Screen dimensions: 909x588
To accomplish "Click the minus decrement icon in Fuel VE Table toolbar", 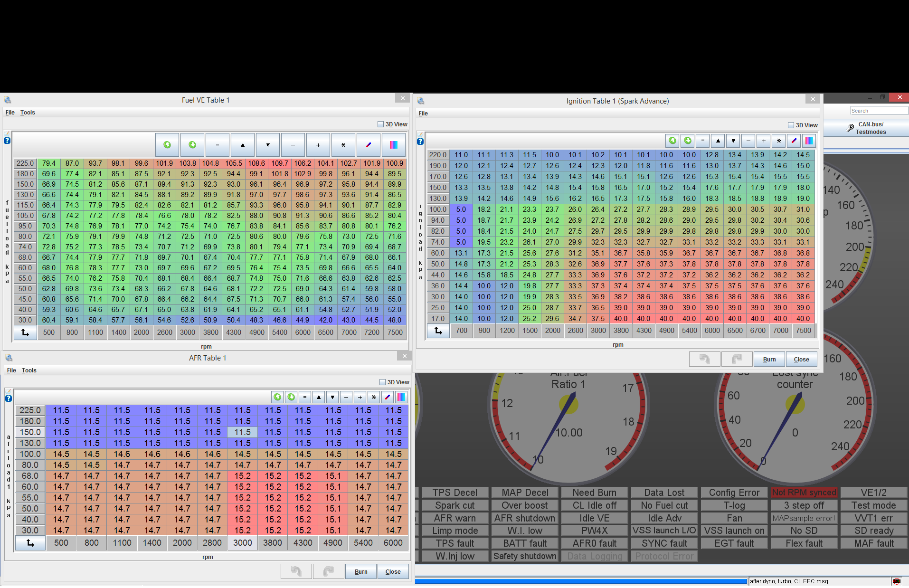I will point(293,145).
